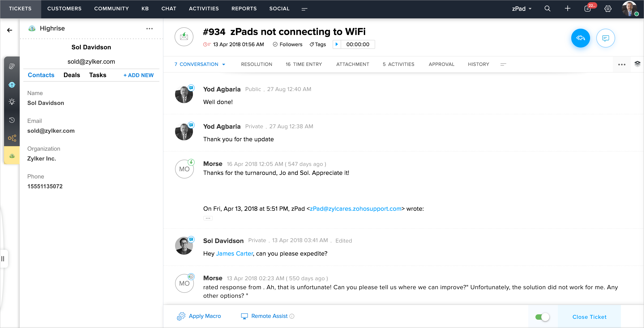Open the global search icon
This screenshot has height=328, width=644.
pos(547,9)
